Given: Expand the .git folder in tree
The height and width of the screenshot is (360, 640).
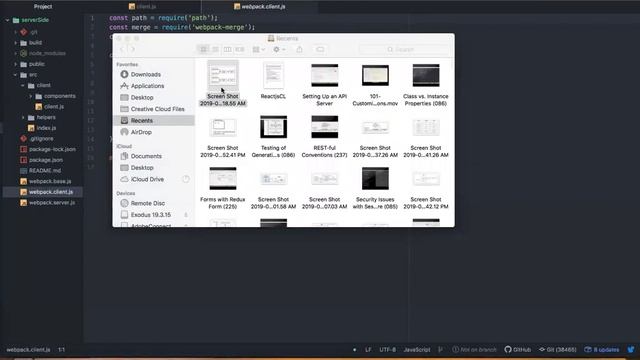Looking at the screenshot, I should point(16,32).
